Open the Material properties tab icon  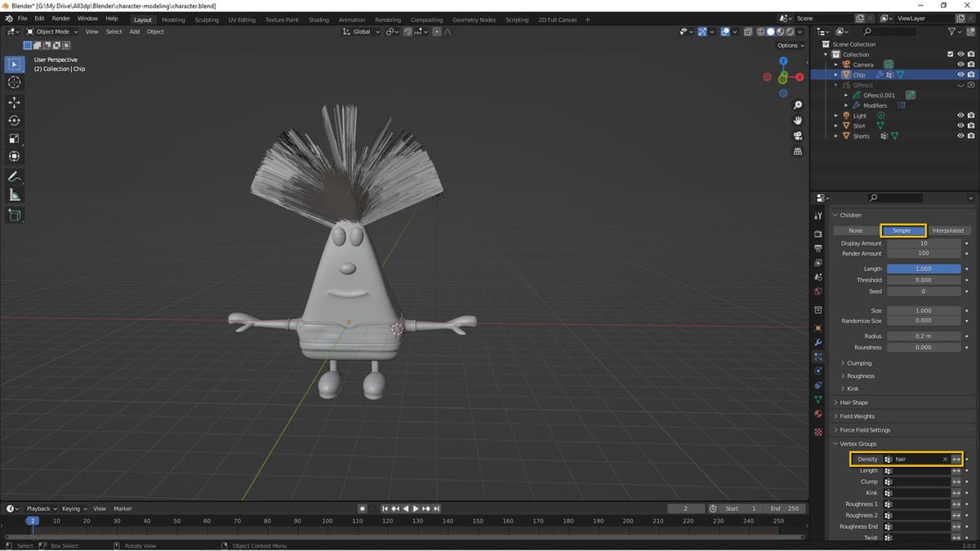(x=818, y=414)
